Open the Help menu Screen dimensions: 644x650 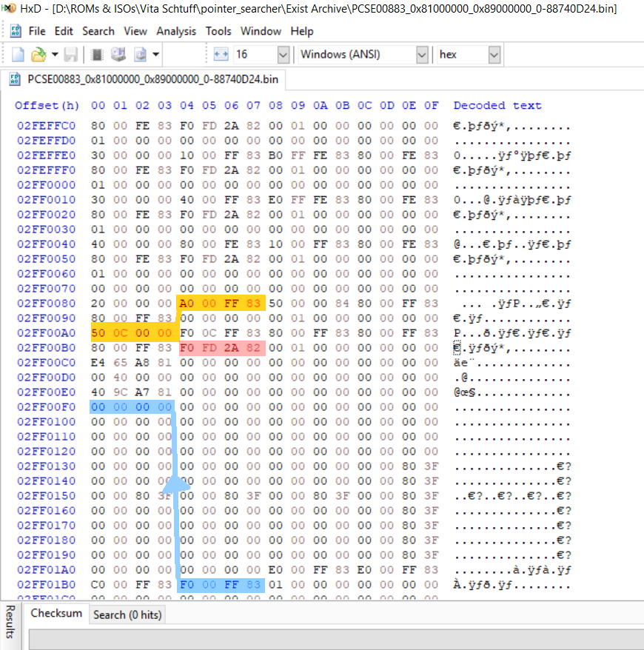pos(302,31)
